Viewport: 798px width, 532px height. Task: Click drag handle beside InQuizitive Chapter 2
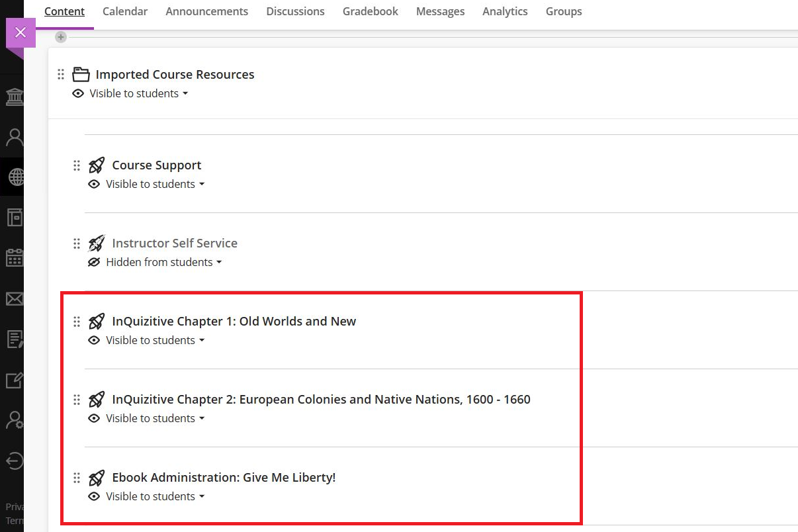click(x=77, y=400)
